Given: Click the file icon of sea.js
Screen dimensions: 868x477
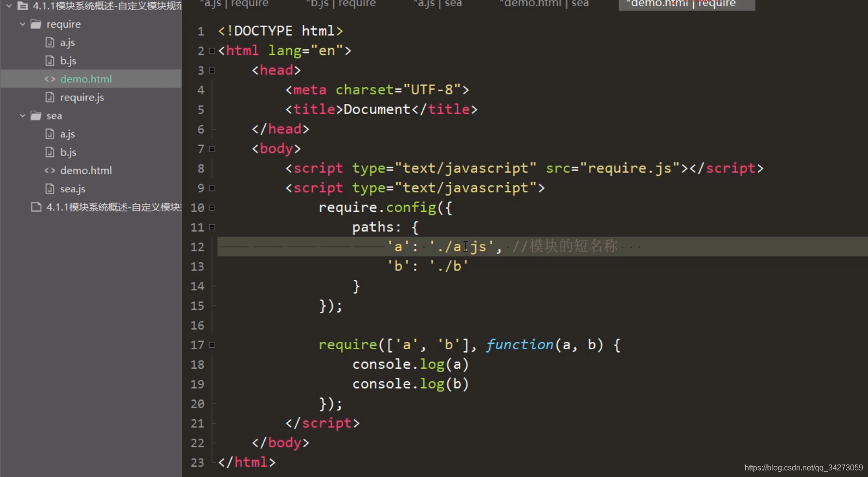Looking at the screenshot, I should tap(50, 188).
